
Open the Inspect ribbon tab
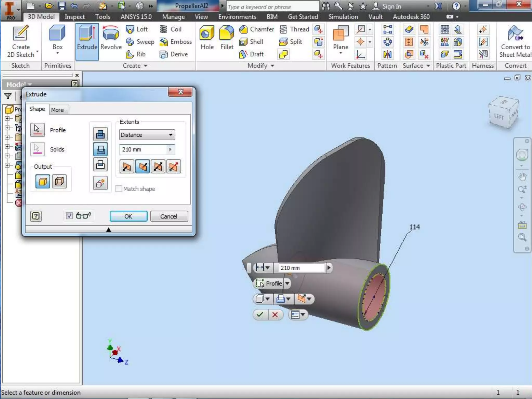click(x=75, y=17)
